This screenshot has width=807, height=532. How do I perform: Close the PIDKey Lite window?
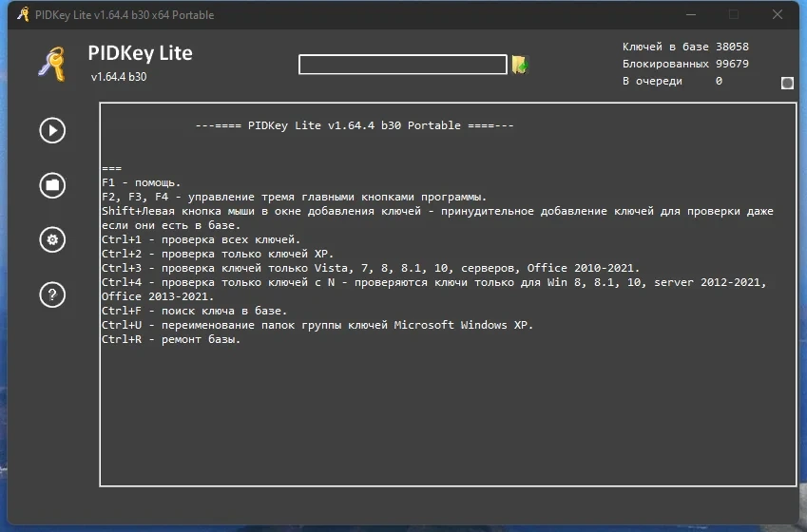tap(778, 14)
